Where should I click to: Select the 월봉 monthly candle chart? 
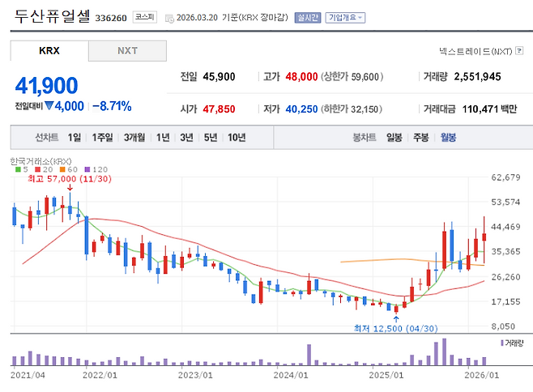point(448,138)
